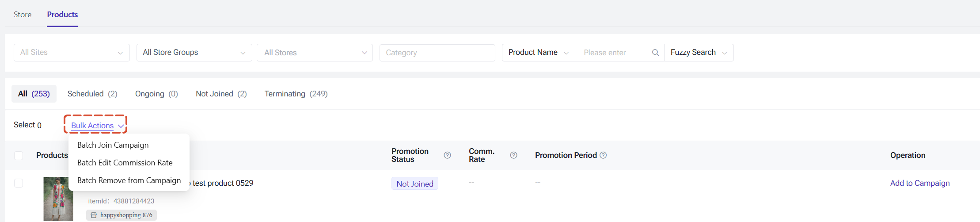Open the Store tab
The image size is (980, 222).
coord(23,15)
